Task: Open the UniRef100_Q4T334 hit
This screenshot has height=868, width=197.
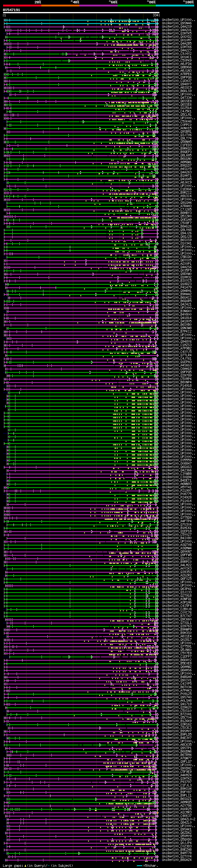Action: pos(177,98)
